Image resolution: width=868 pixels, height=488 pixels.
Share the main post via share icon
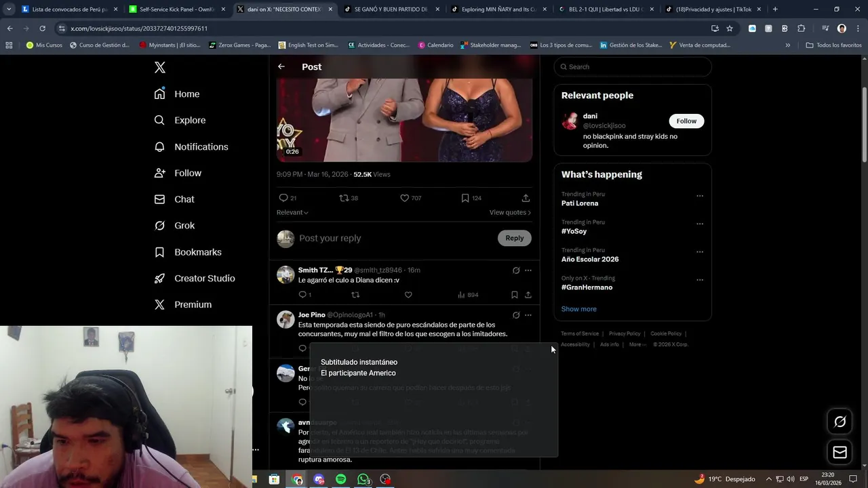coord(526,198)
